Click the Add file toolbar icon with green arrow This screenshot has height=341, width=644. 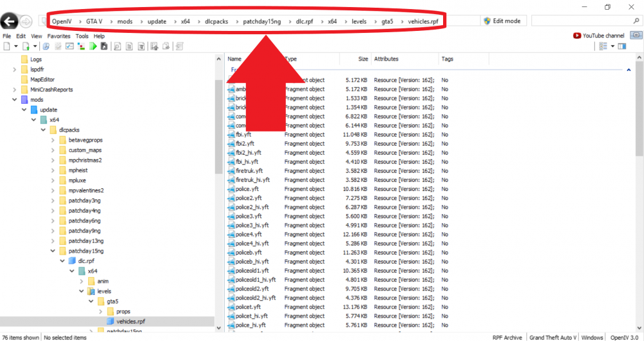tap(26, 46)
